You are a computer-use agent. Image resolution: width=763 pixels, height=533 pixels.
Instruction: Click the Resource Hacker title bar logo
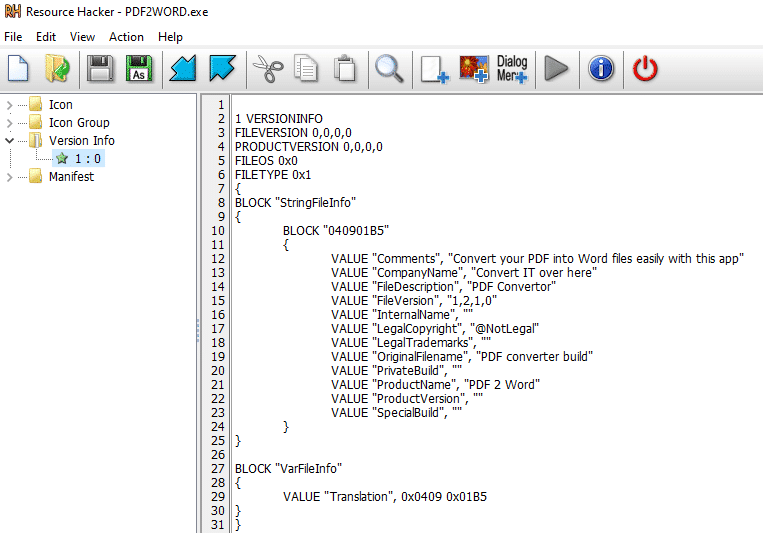click(13, 11)
